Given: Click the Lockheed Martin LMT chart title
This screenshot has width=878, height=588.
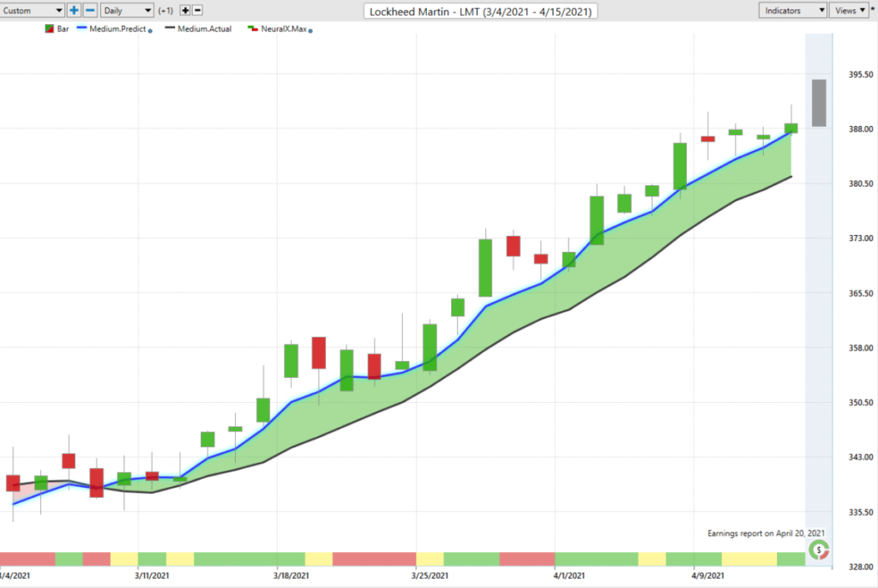Looking at the screenshot, I should [480, 11].
